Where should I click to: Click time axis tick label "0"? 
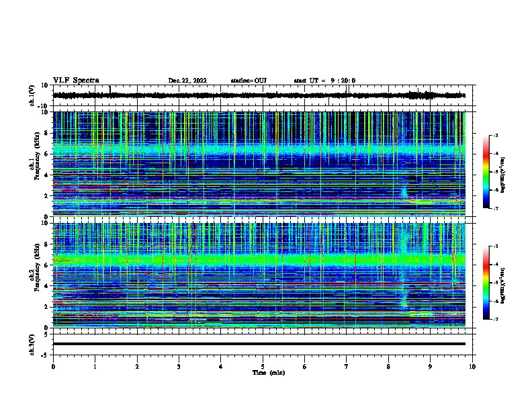(x=53, y=367)
